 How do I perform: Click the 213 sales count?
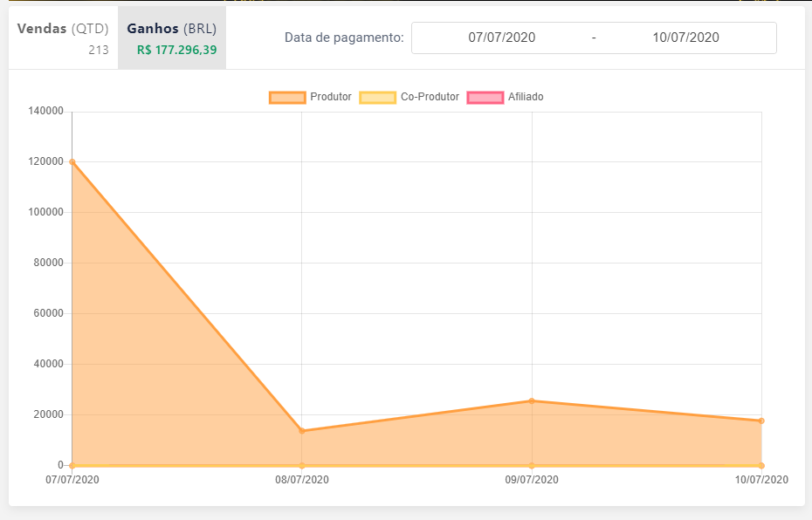(99, 51)
